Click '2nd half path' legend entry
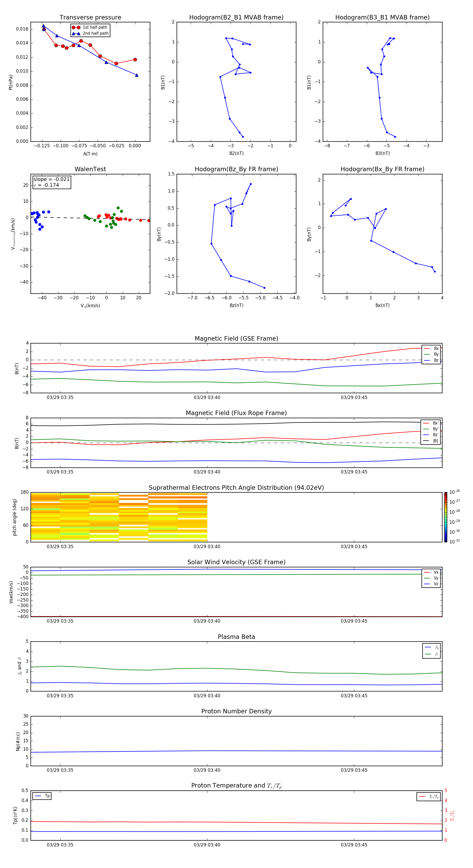The image size is (473, 868). 90,33
